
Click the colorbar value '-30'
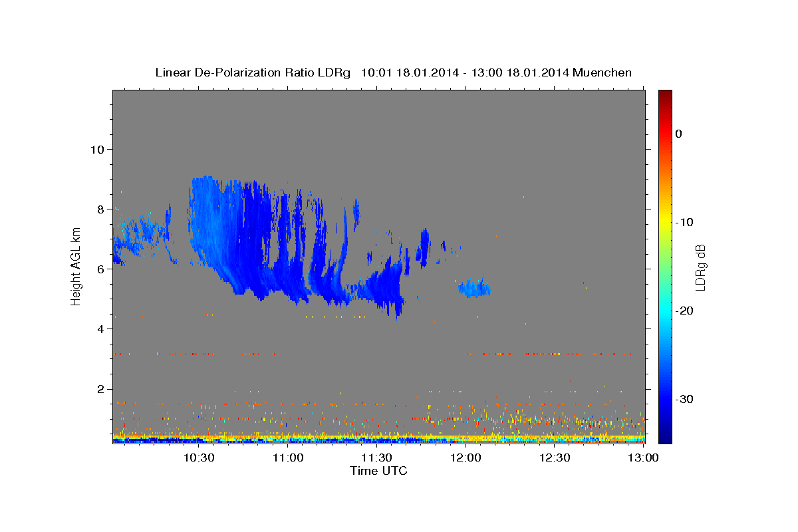684,399
